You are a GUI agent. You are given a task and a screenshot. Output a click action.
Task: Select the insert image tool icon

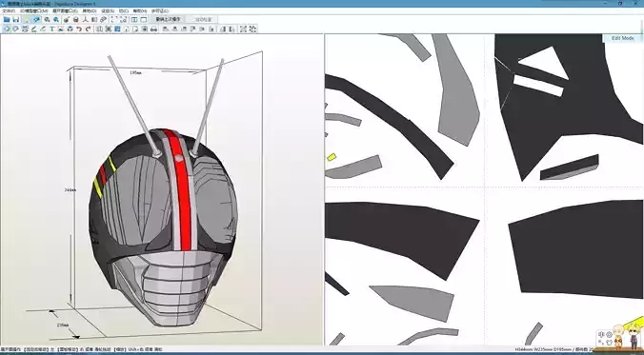pyautogui.click(x=60, y=30)
